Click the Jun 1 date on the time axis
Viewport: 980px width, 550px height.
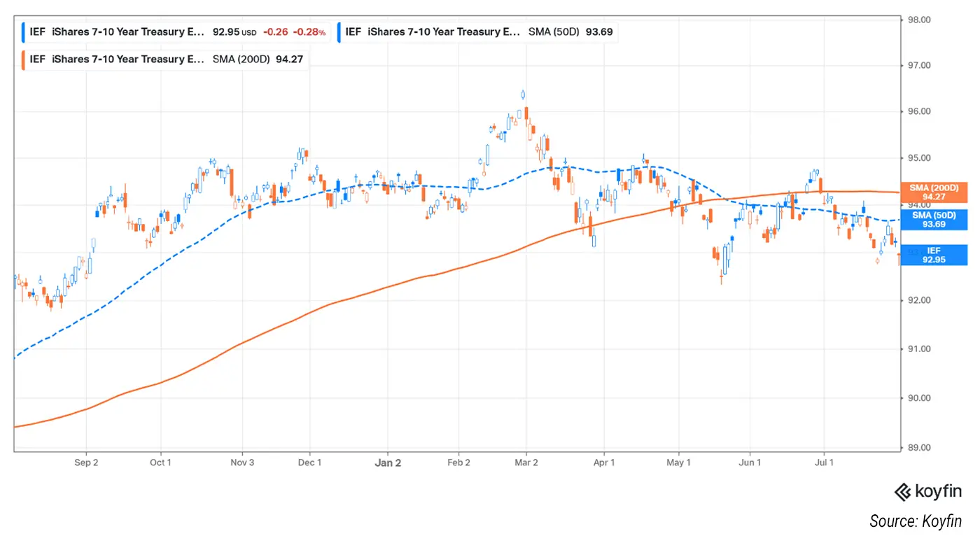[750, 463]
